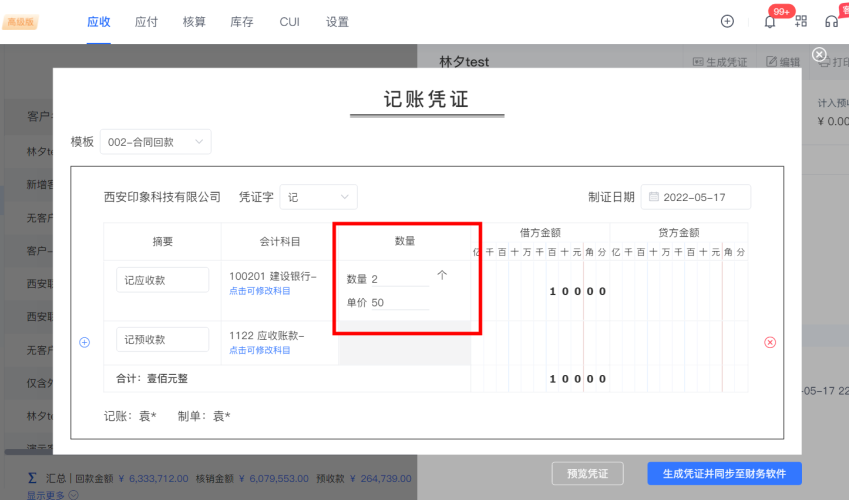The image size is (849, 500).
Task: Click the 核销金额 ¥6,079,553.00 summary
Action: point(252,479)
